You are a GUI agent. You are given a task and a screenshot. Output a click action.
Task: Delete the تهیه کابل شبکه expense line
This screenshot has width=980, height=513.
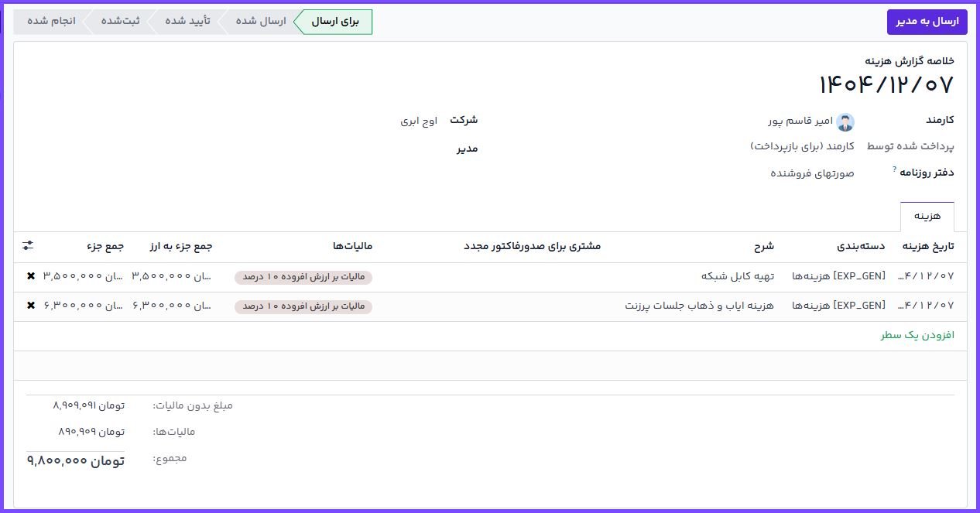(x=31, y=276)
